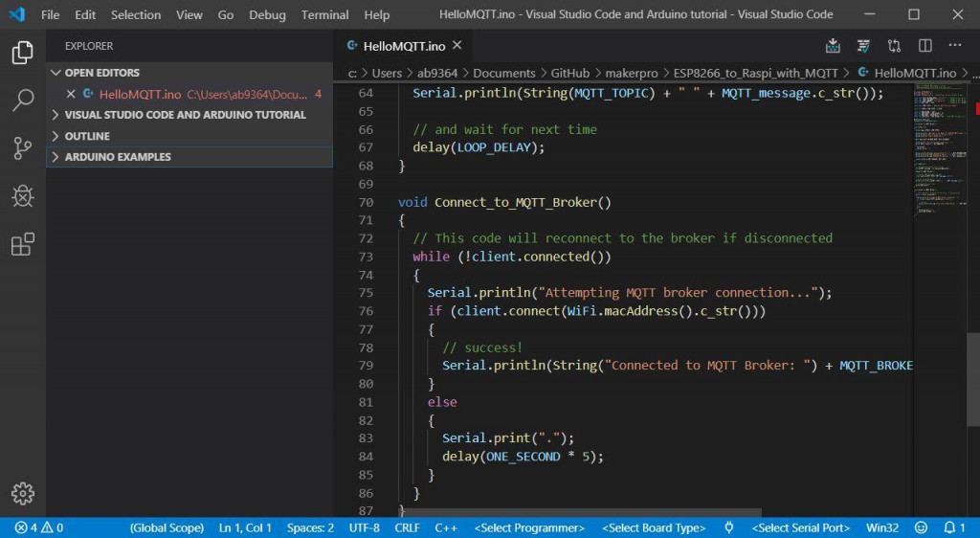Screen dimensions: 980x538
Task: Click the Explorer panel title
Action: 89,46
